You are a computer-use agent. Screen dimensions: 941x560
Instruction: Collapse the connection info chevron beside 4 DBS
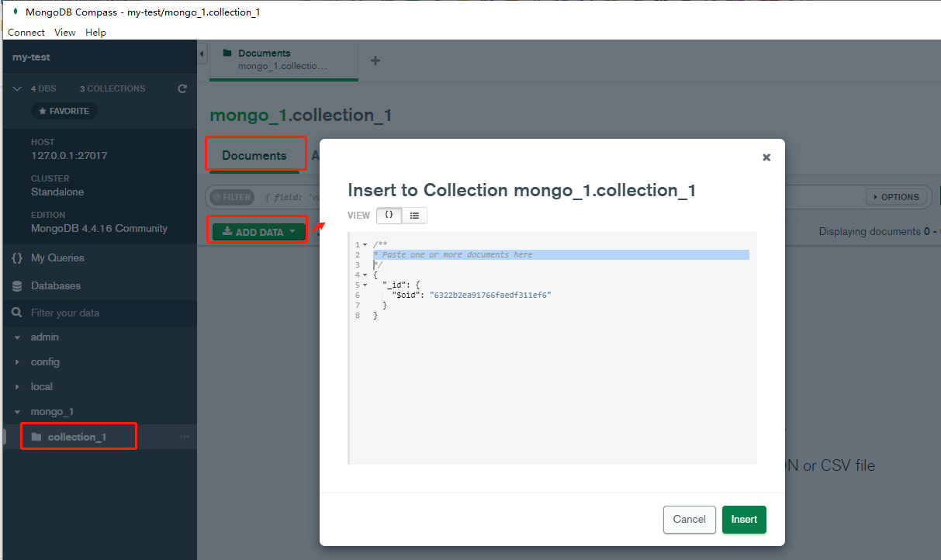[17, 89]
